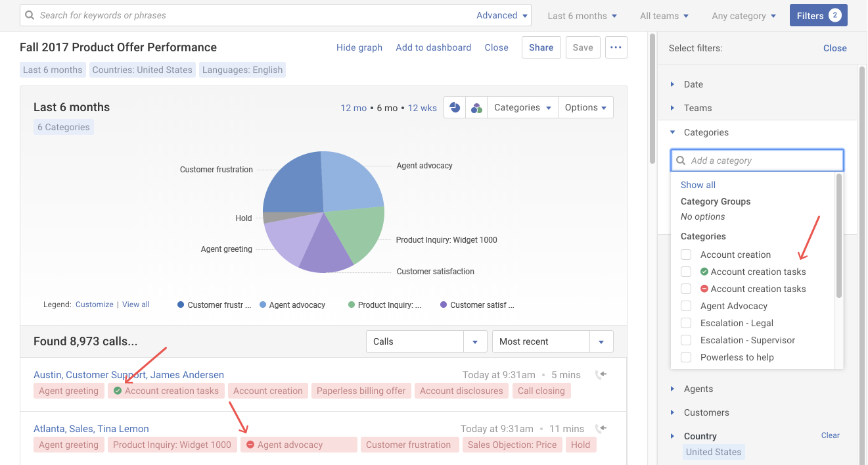Click green check icon on Account creation tasks tag

click(118, 391)
